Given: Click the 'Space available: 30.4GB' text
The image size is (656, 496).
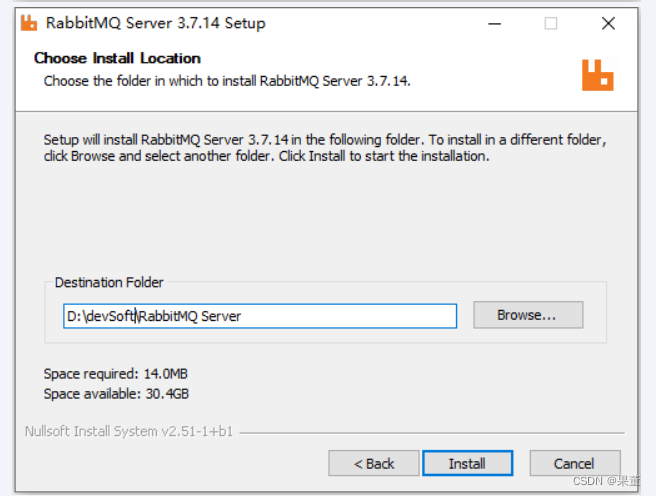Looking at the screenshot, I should (x=116, y=394).
